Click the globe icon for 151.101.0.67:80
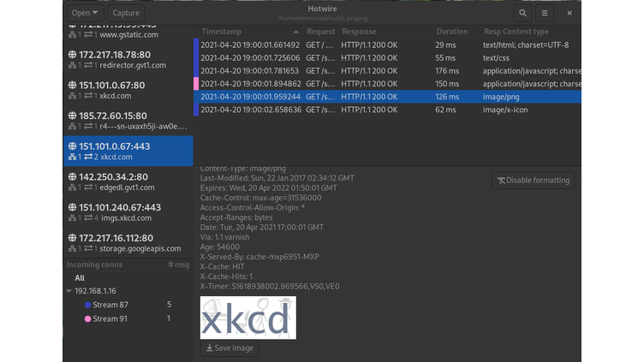The width and height of the screenshot is (644, 362). (x=72, y=86)
